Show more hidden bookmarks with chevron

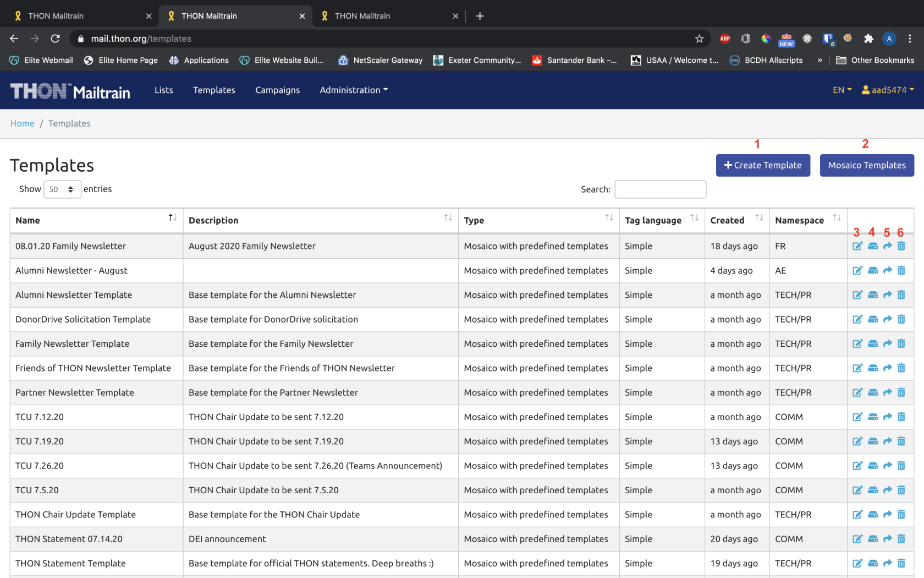click(x=820, y=60)
